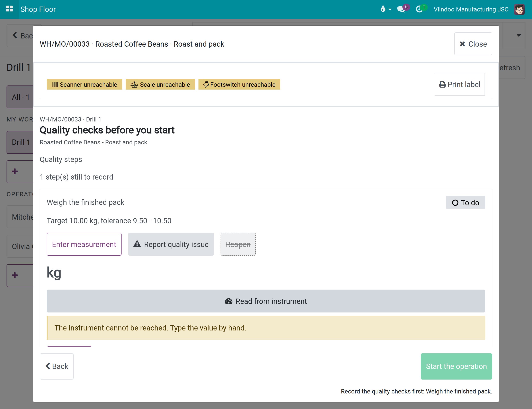Click Print label button
The height and width of the screenshot is (409, 532).
[x=459, y=84]
